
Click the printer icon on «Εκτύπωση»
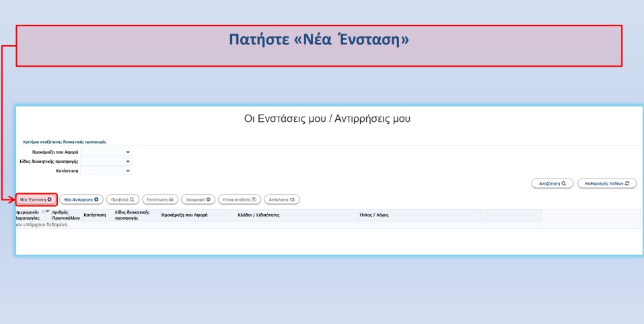tap(172, 199)
